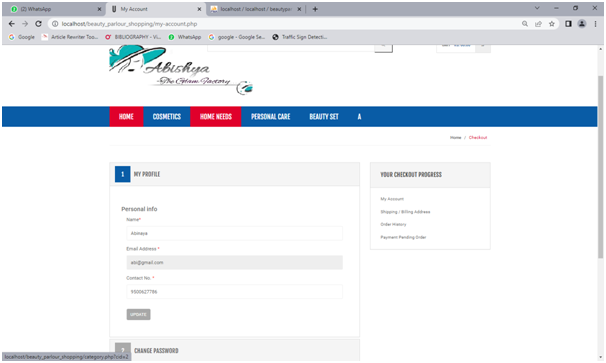Image resolution: width=606 pixels, height=363 pixels.
Task: Open the browser side panel icon
Action: tap(568, 24)
